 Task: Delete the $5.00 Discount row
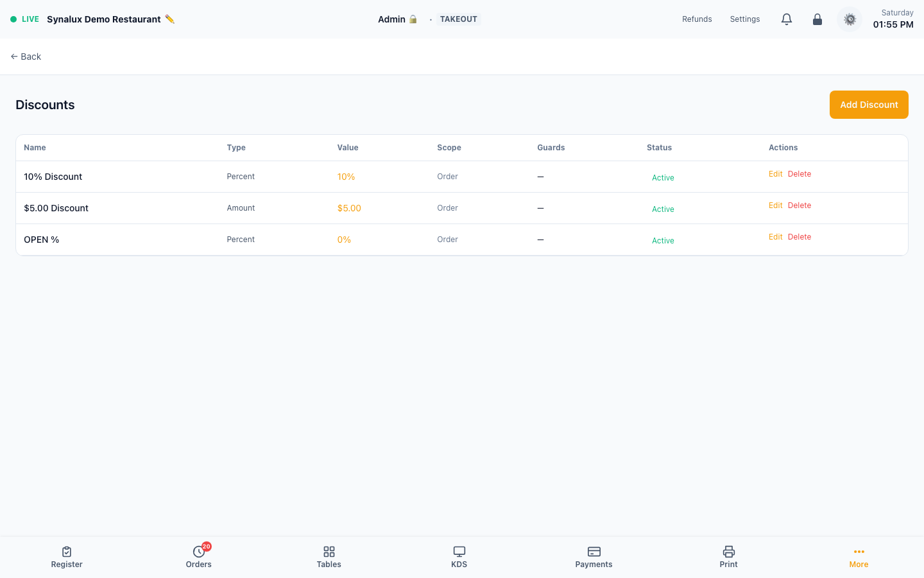[800, 206]
